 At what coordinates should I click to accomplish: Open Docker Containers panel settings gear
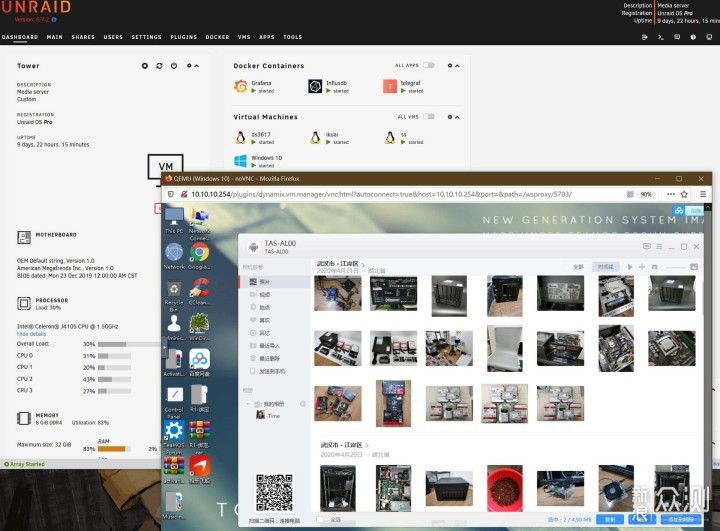click(450, 66)
